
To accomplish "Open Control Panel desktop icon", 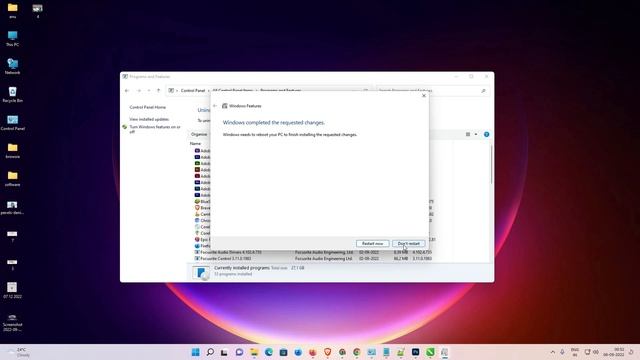I will click(12, 122).
